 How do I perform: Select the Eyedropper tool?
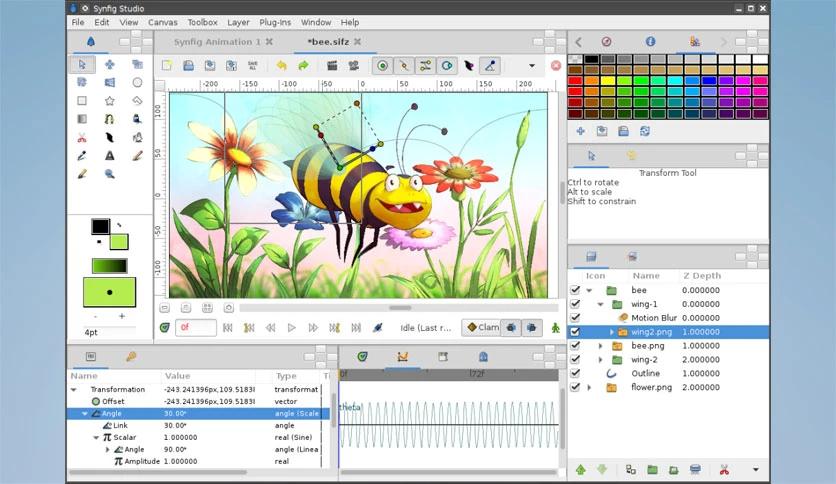82,156
